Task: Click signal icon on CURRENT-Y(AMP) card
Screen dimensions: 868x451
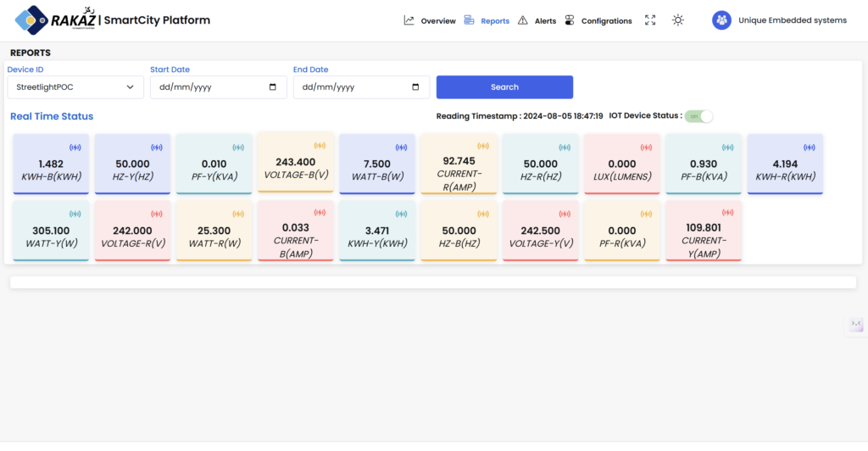Action: click(x=728, y=213)
